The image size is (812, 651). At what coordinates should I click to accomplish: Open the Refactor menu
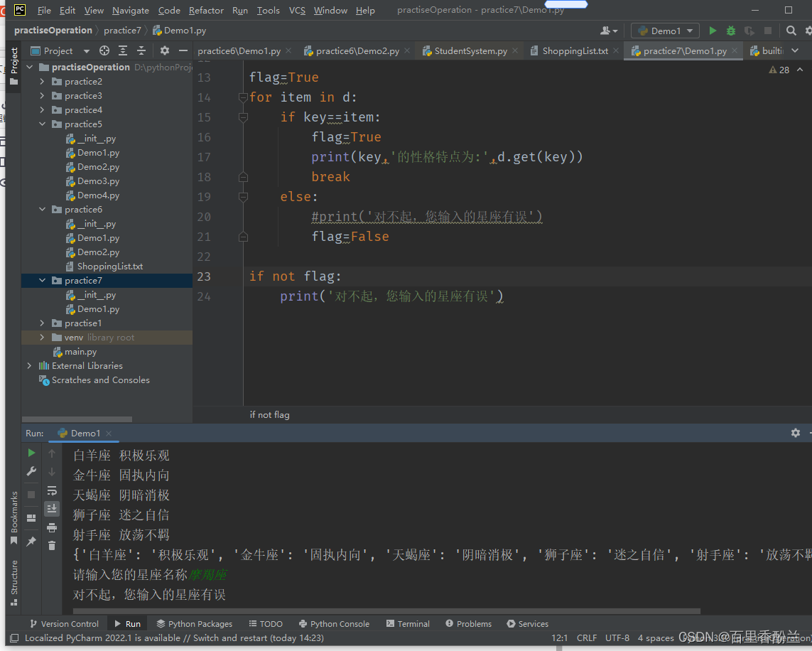[206, 11]
